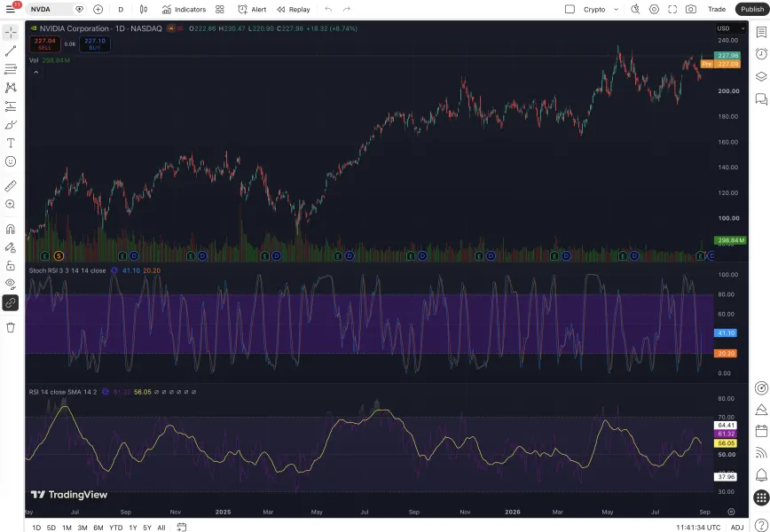
Task: Select the 1M time range
Action: [x=67, y=528]
